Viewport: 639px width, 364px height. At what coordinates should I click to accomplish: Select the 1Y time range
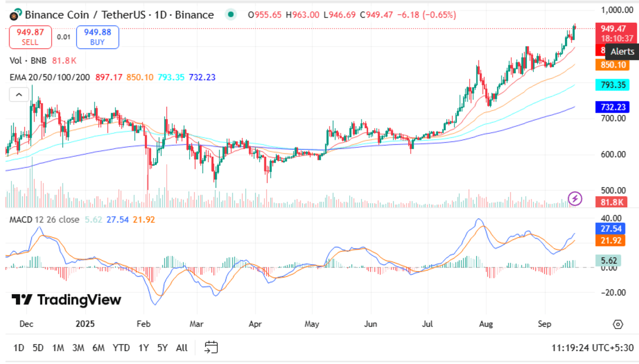click(143, 348)
